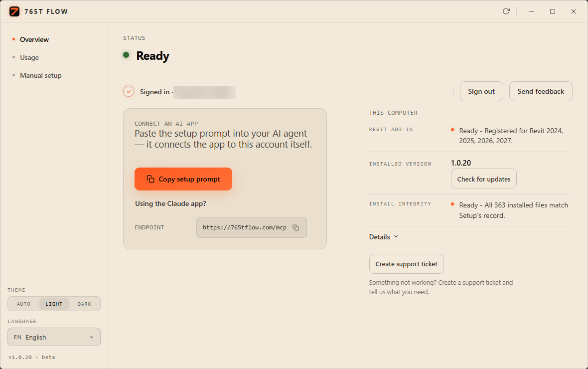Create a support ticket
This screenshot has width=588, height=369.
[x=407, y=264]
